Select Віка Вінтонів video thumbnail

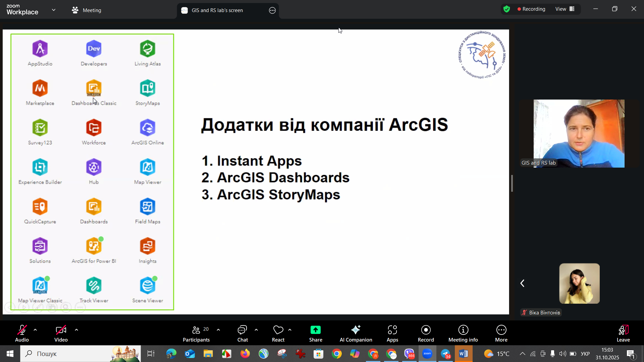(579, 283)
